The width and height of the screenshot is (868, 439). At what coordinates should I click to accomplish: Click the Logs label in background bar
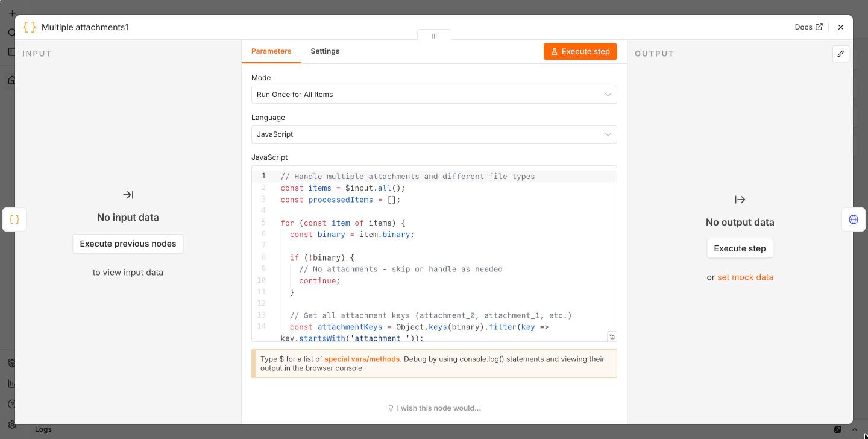point(43,429)
